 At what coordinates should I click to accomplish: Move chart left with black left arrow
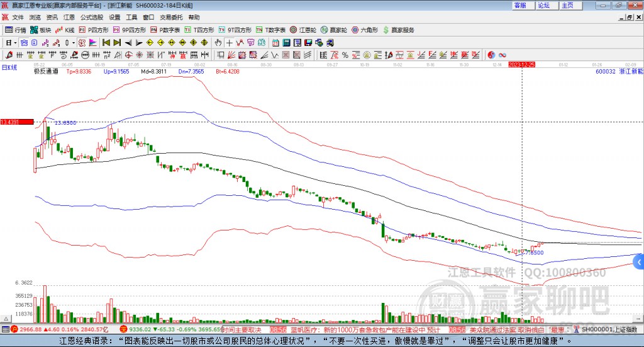(x=128, y=43)
